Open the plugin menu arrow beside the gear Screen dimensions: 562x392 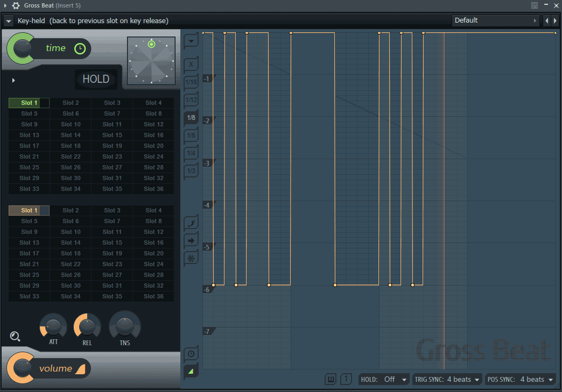pyautogui.click(x=5, y=5)
